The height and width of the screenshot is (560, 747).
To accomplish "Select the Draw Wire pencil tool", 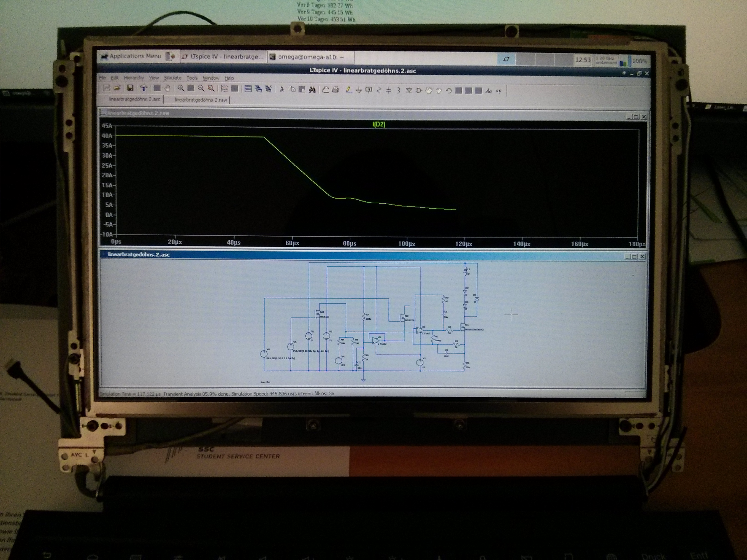I will point(349,90).
